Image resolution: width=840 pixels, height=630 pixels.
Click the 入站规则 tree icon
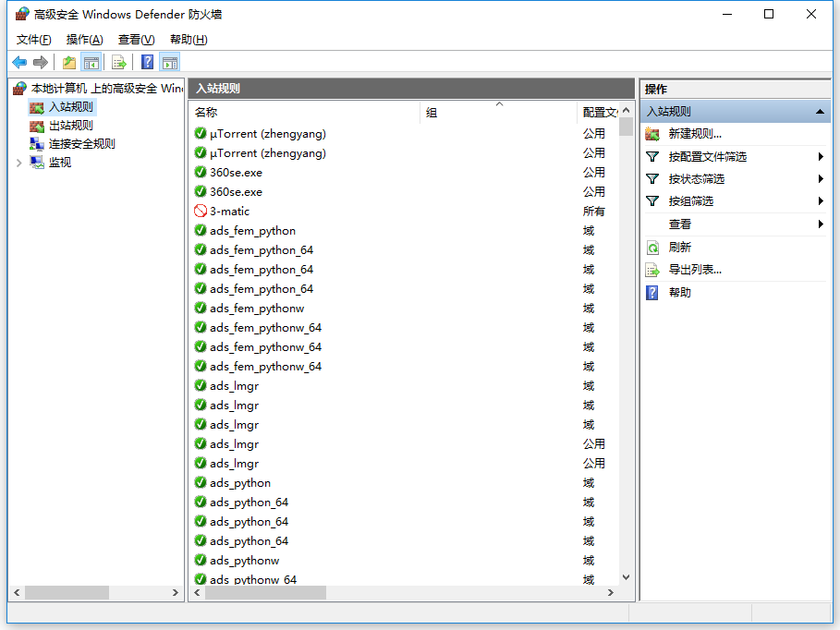tap(37, 107)
